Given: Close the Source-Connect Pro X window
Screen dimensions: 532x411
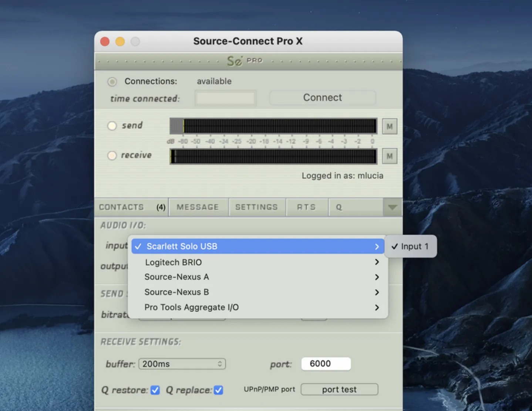Looking at the screenshot, I should [105, 41].
